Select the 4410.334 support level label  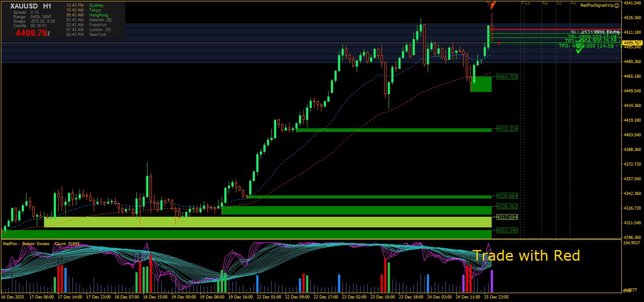[x=507, y=129]
